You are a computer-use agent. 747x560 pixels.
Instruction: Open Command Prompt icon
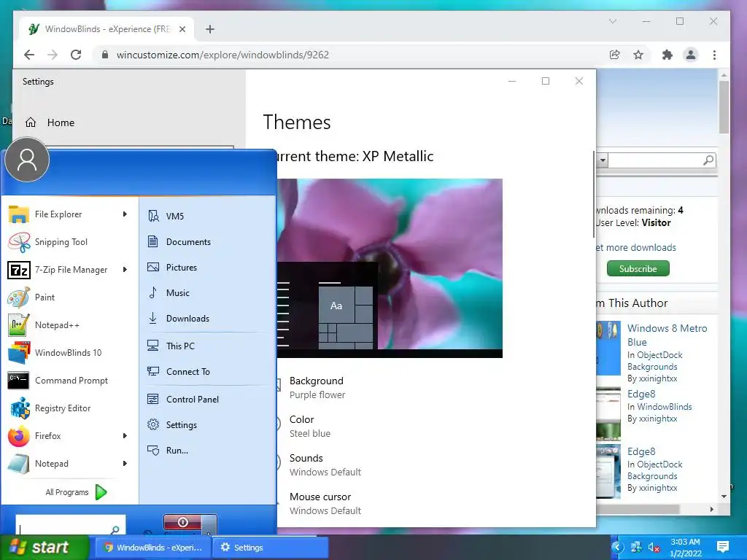point(19,381)
